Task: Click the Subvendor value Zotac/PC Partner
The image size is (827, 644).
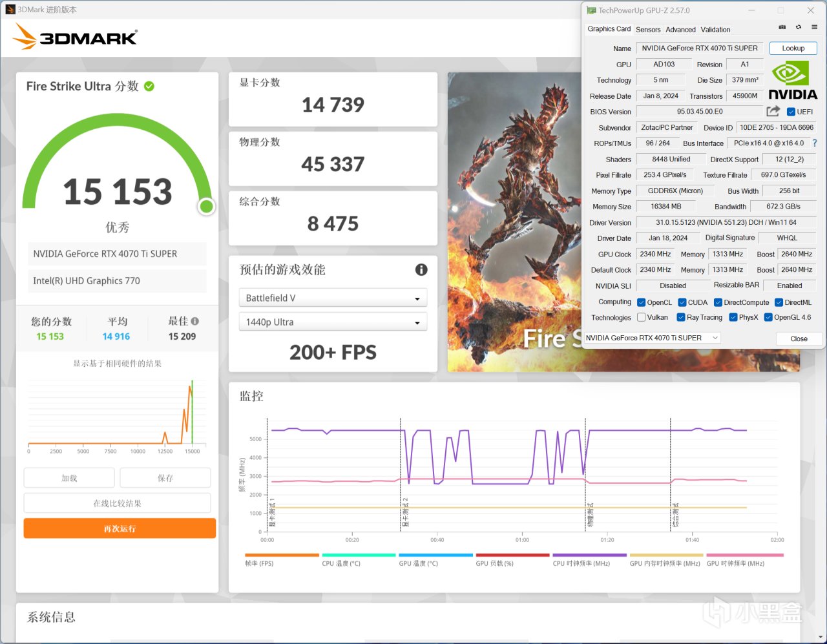Action: [667, 127]
